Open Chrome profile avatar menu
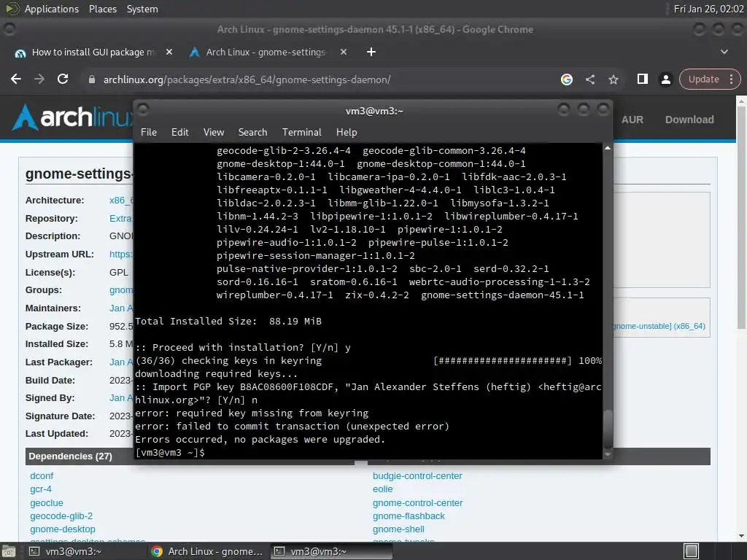The width and height of the screenshot is (747, 560). click(665, 79)
